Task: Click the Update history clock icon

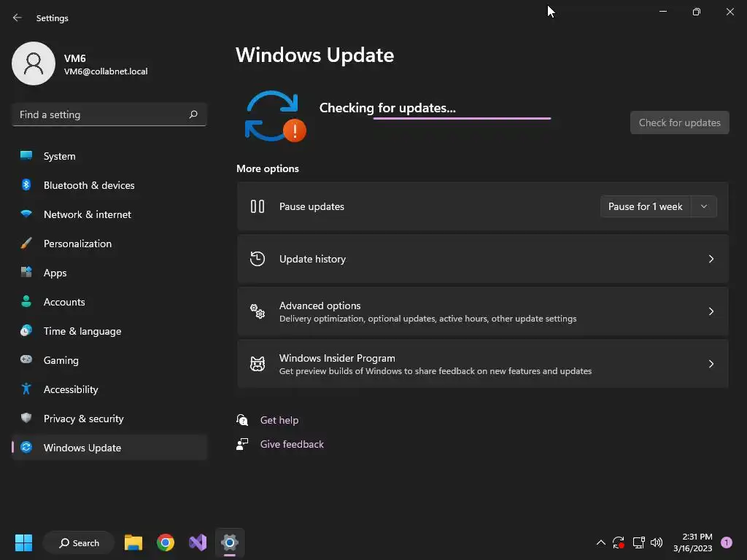Action: 258,259
